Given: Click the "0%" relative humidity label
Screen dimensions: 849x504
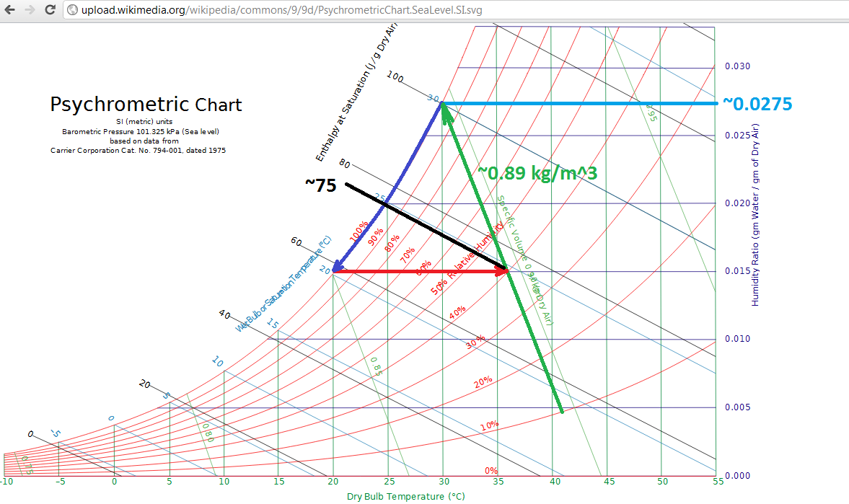Looking at the screenshot, I should pos(491,470).
